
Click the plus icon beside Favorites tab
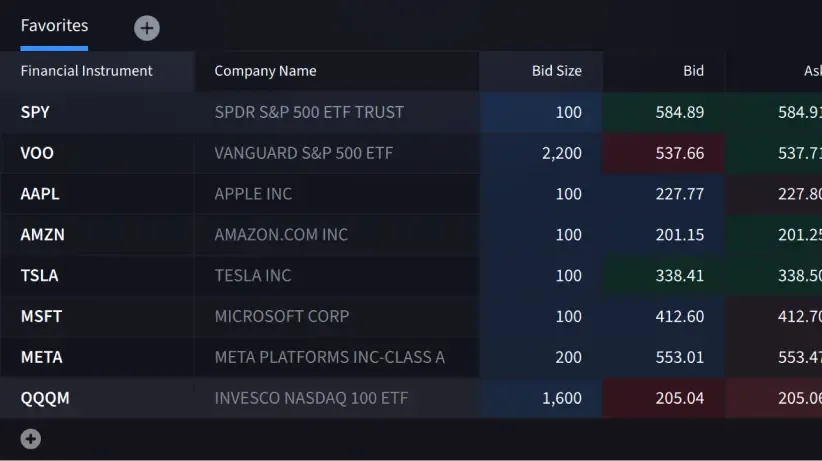[147, 28]
